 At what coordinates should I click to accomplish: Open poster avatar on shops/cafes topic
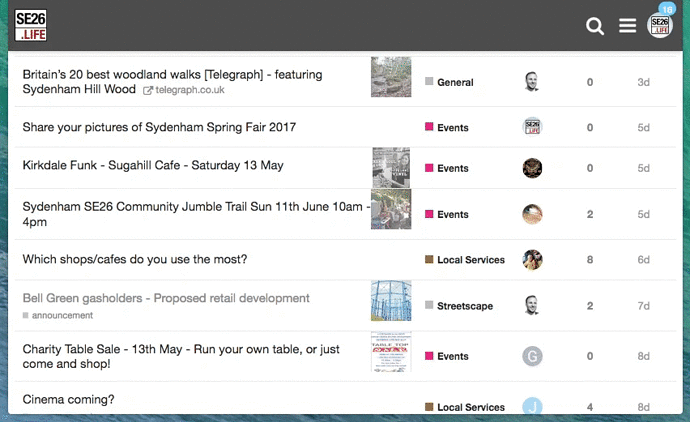click(x=532, y=260)
